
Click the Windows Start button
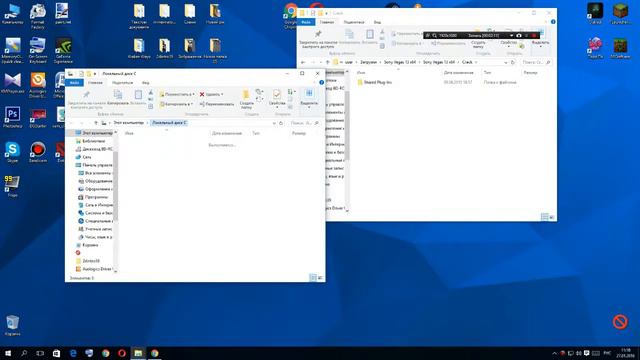pos(8,353)
